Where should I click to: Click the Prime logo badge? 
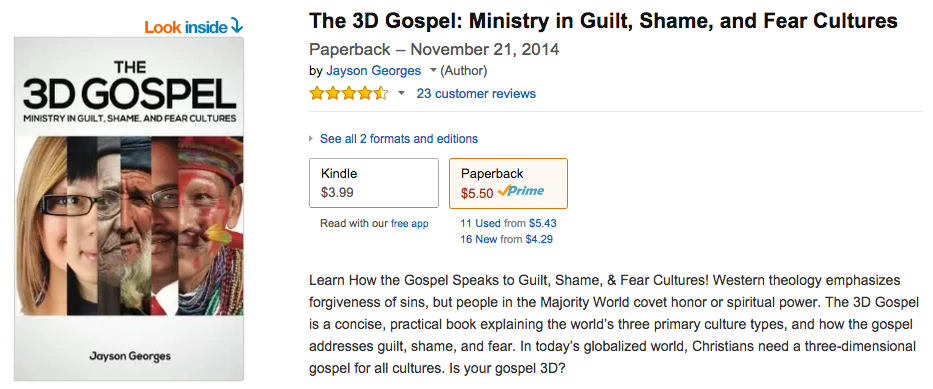[521, 192]
